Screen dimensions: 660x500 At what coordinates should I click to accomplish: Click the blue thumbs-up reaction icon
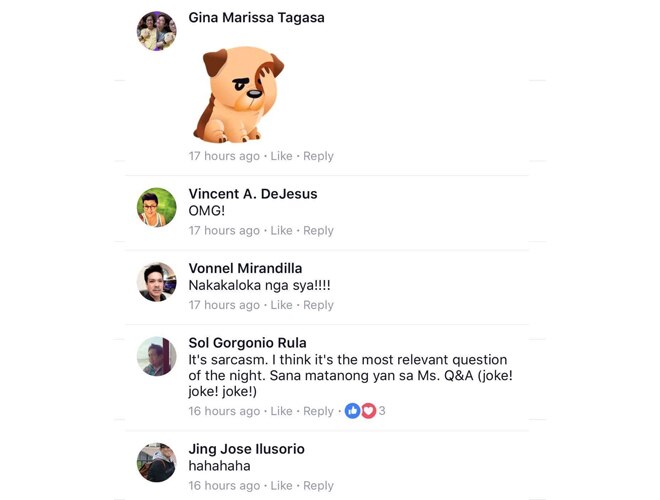(352, 411)
